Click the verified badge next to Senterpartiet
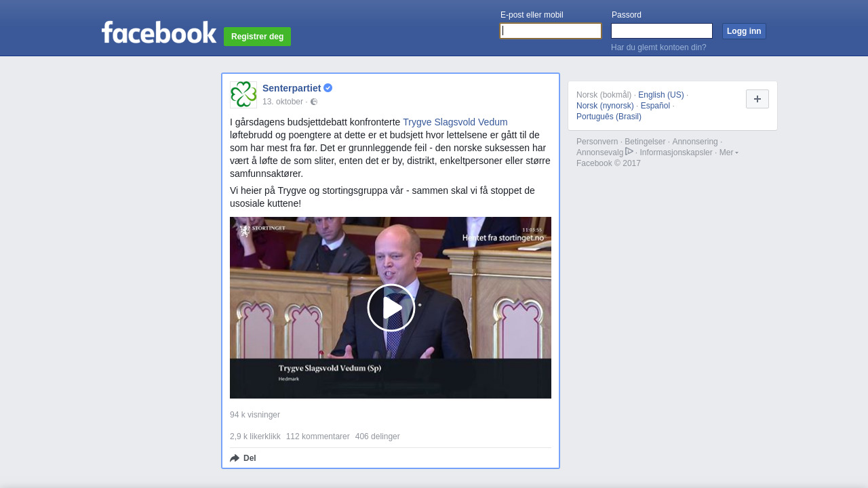 point(328,88)
